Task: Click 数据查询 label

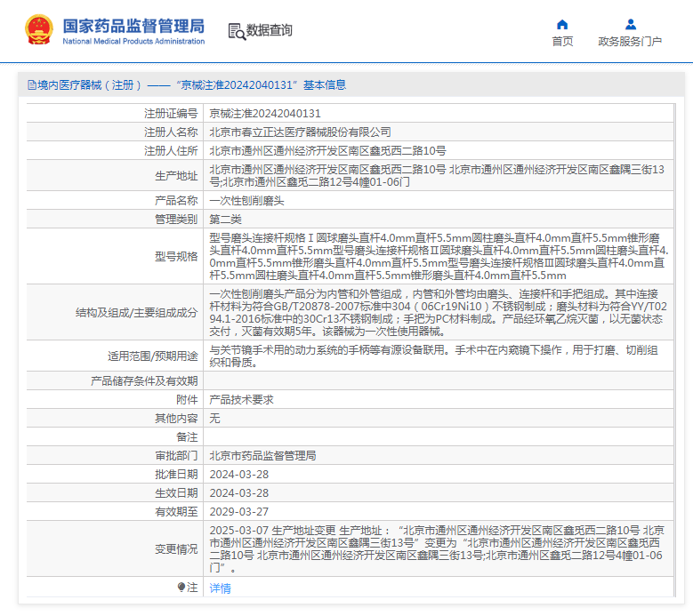Action: click(x=270, y=30)
